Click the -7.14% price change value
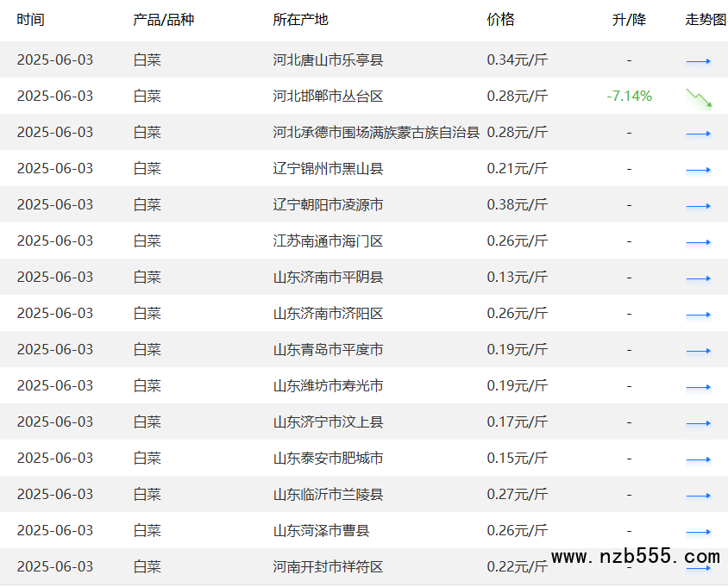728x587 pixels. coord(629,96)
